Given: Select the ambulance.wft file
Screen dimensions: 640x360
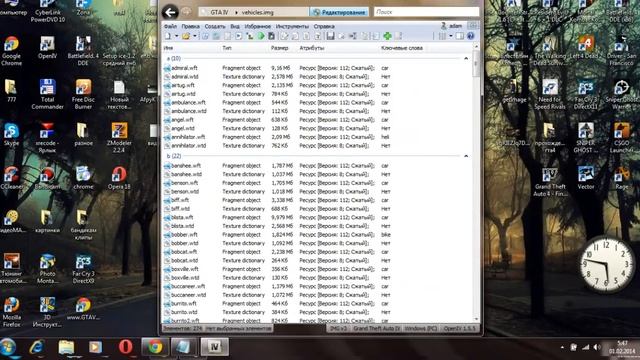Looking at the screenshot, I should coord(188,102).
